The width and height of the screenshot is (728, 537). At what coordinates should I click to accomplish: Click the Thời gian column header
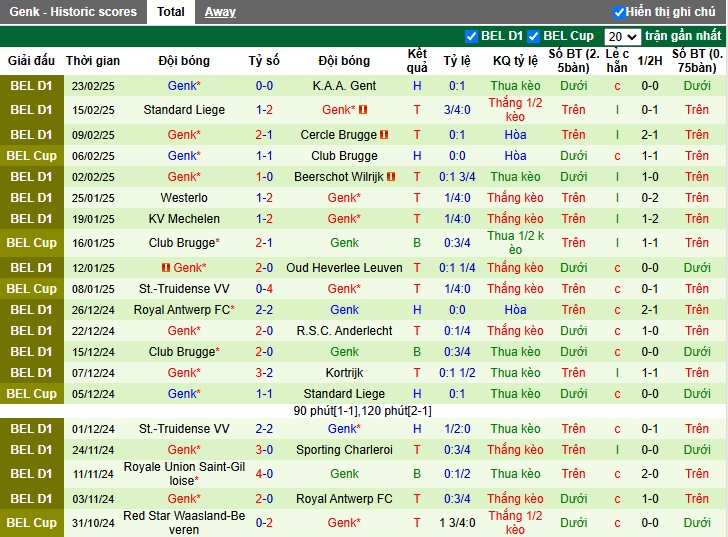coord(93,61)
